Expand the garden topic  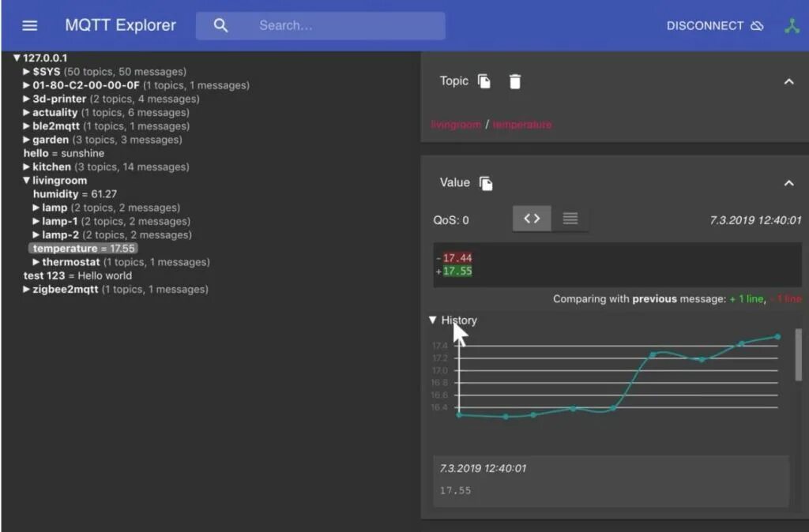[26, 140]
